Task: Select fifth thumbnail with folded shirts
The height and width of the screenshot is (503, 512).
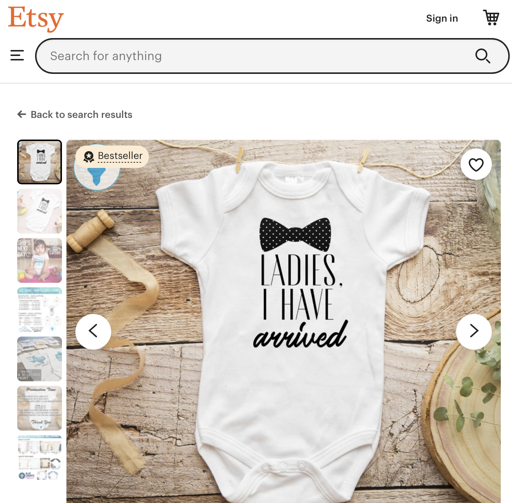Action: (39, 359)
